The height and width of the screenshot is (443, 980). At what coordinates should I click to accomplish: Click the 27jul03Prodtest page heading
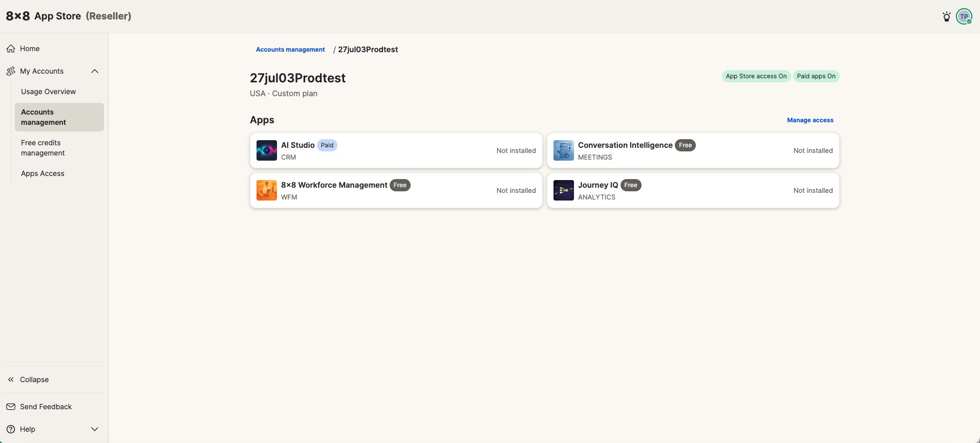tap(297, 78)
